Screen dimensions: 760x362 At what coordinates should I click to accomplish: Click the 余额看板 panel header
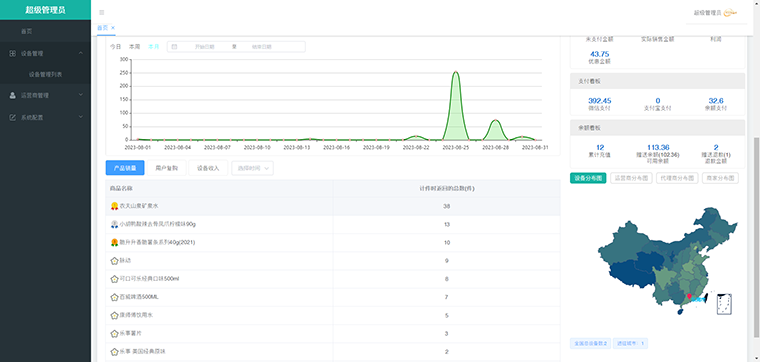[657, 127]
